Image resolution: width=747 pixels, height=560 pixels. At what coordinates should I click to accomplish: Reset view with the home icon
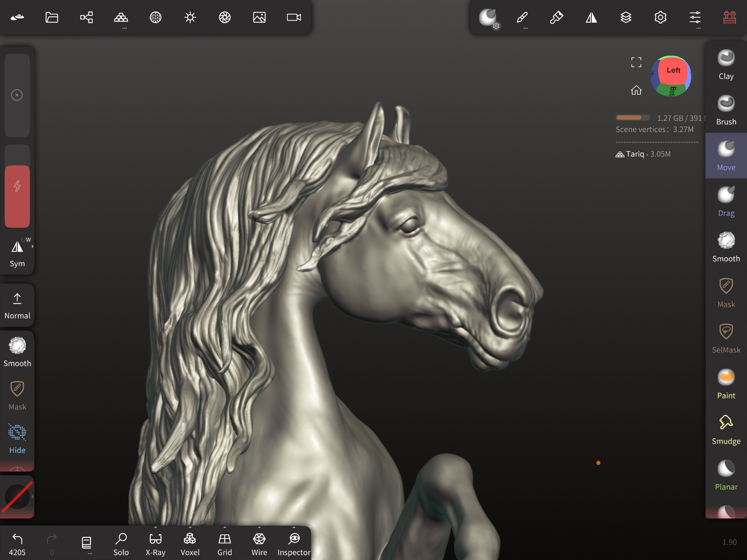(636, 90)
